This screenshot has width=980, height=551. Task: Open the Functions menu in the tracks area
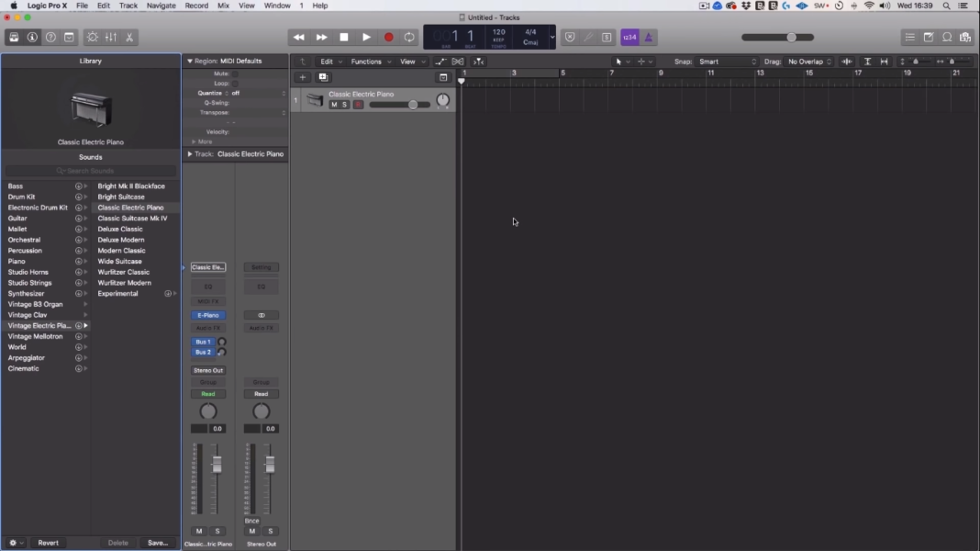point(369,62)
